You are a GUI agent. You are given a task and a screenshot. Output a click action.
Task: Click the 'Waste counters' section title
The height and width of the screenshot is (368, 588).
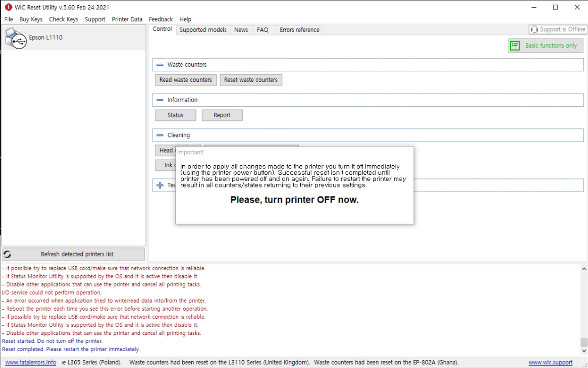187,65
